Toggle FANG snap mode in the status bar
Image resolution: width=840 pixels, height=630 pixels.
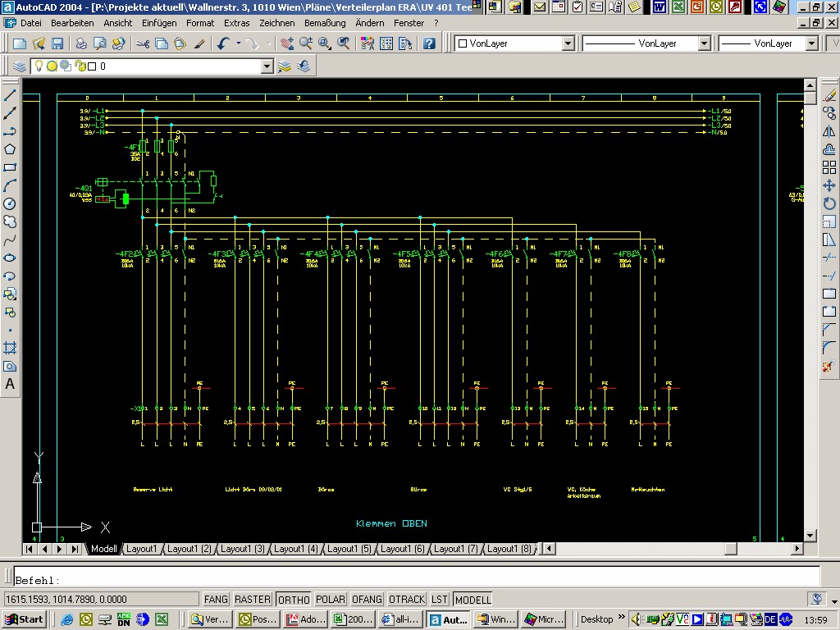pyautogui.click(x=216, y=599)
